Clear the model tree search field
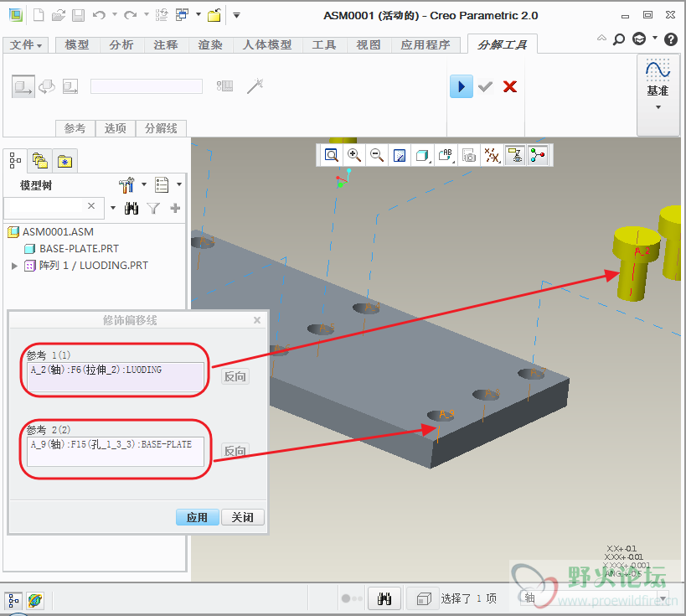The height and width of the screenshot is (616, 686). (91, 206)
